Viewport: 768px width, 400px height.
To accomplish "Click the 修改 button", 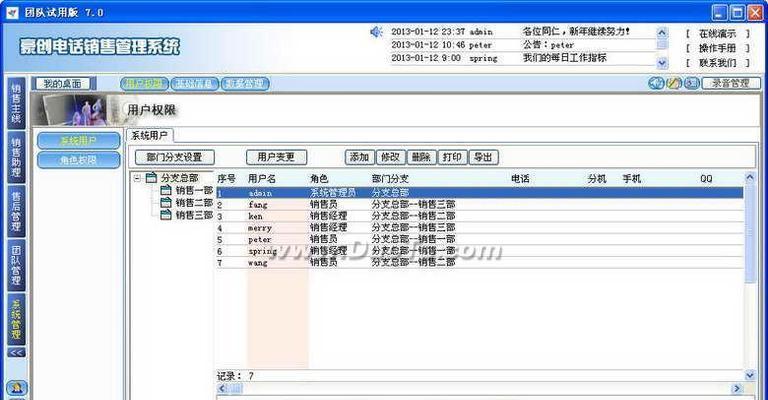I will coord(390,157).
